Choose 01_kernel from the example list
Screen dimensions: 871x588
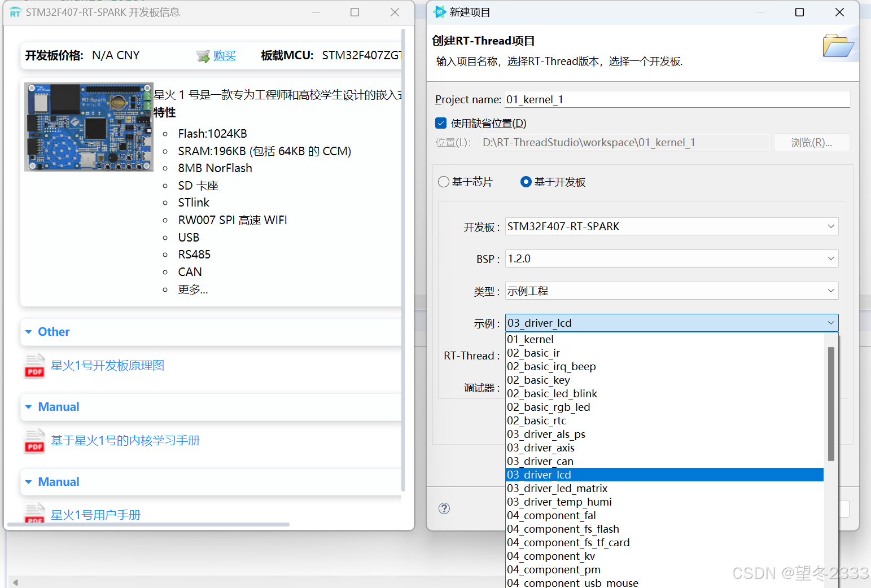pyautogui.click(x=664, y=339)
